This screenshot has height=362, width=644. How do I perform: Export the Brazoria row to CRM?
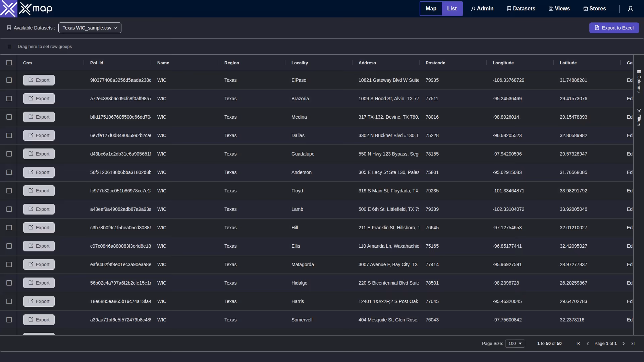pos(39,99)
